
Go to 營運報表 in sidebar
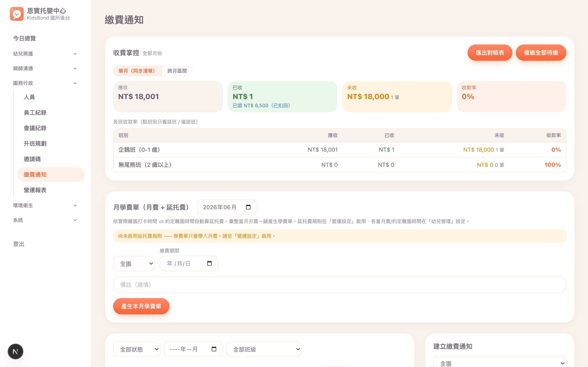pos(35,190)
